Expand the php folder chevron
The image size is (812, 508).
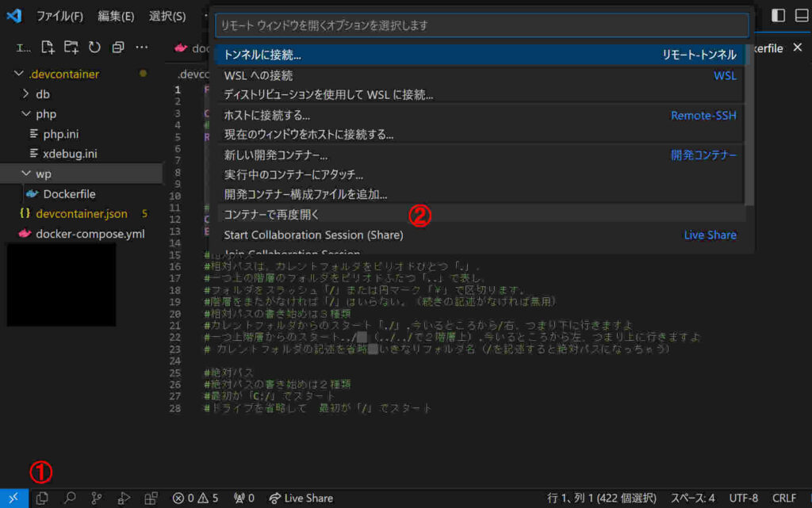25,114
